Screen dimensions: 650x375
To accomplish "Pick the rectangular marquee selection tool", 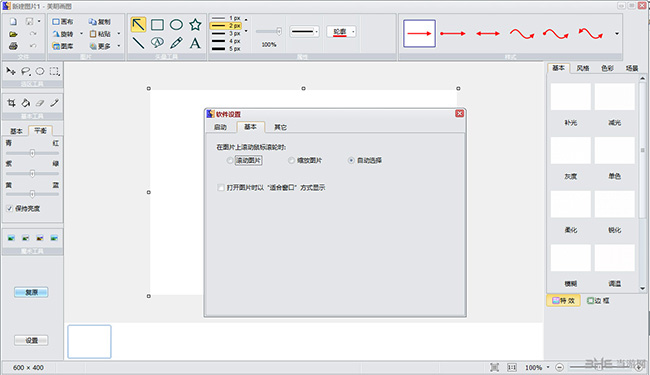I will point(54,71).
